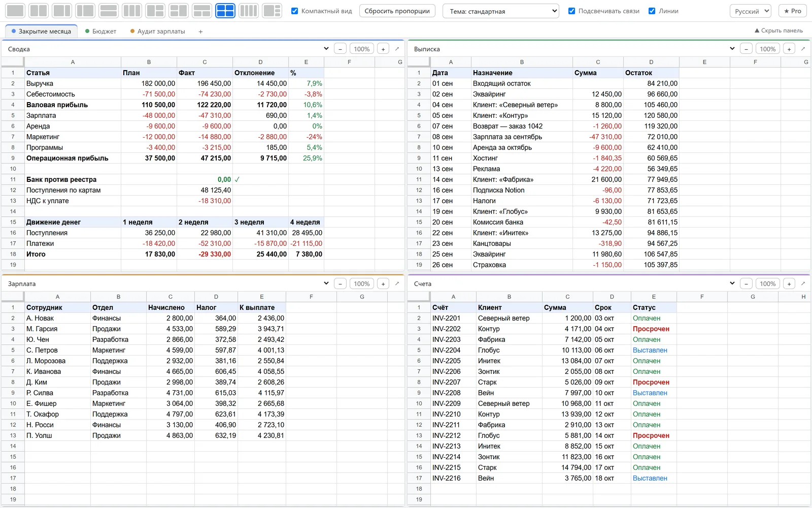
Task: Toggle the Компактный вид checkbox
Action: click(x=294, y=11)
